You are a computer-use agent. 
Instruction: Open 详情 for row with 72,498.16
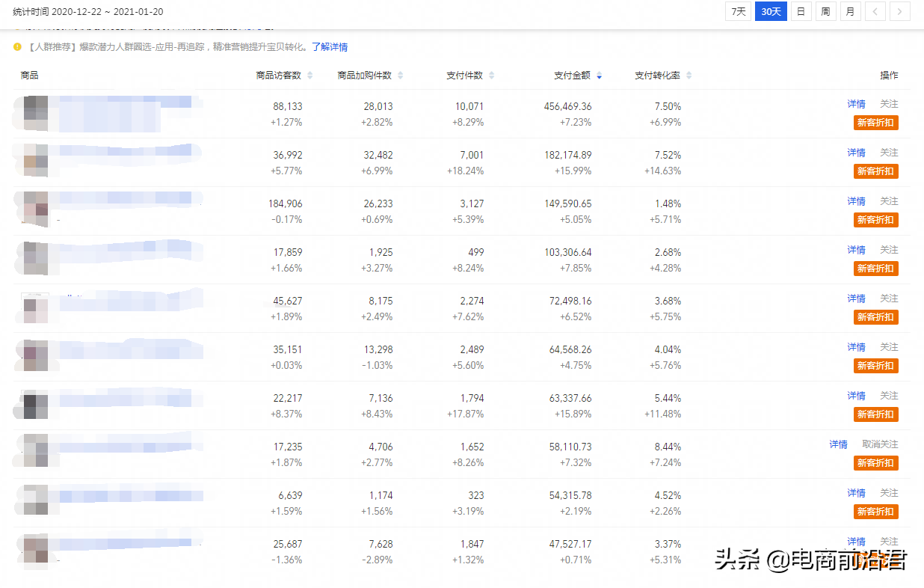[857, 298]
